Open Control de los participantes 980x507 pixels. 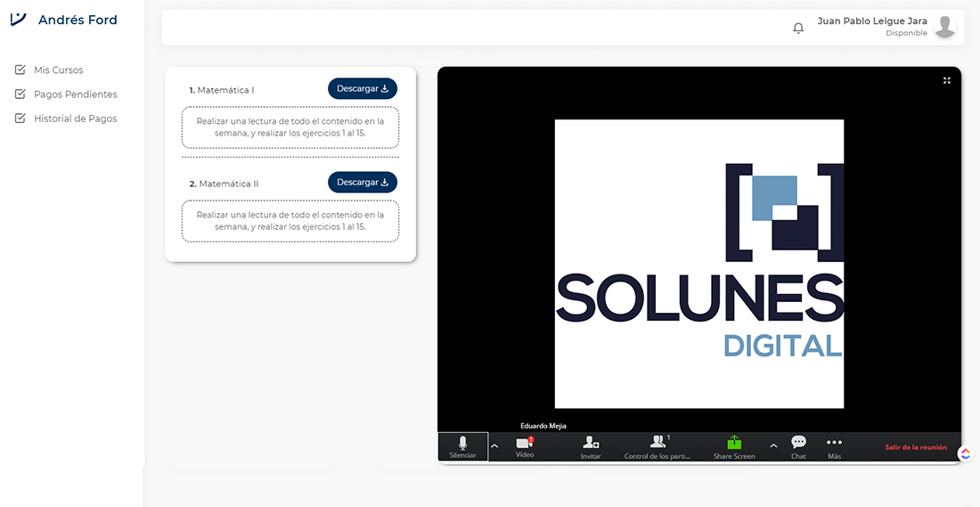tap(657, 447)
